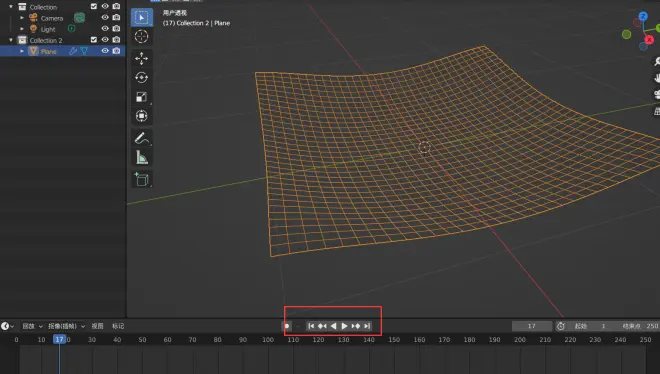Click the Camera's green data icon

[79, 18]
